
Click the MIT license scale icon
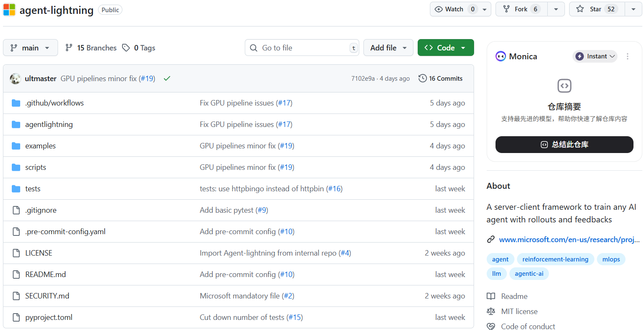pyautogui.click(x=491, y=312)
